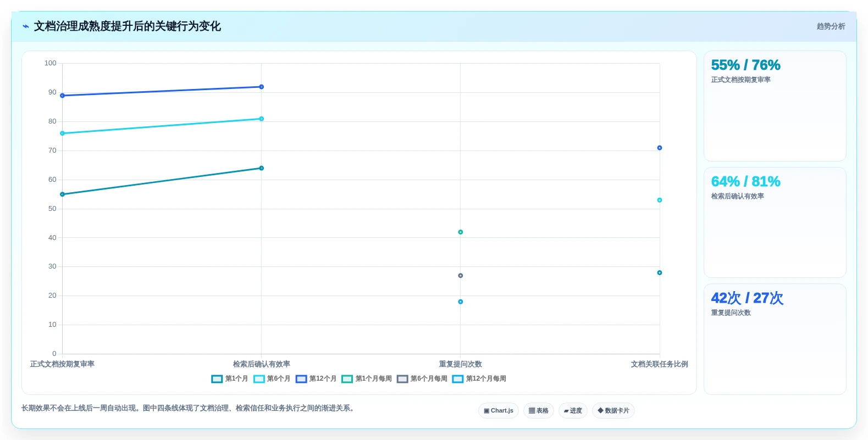868x440 pixels.
Task: Click the 表格 tag chip
Action: 539,411
